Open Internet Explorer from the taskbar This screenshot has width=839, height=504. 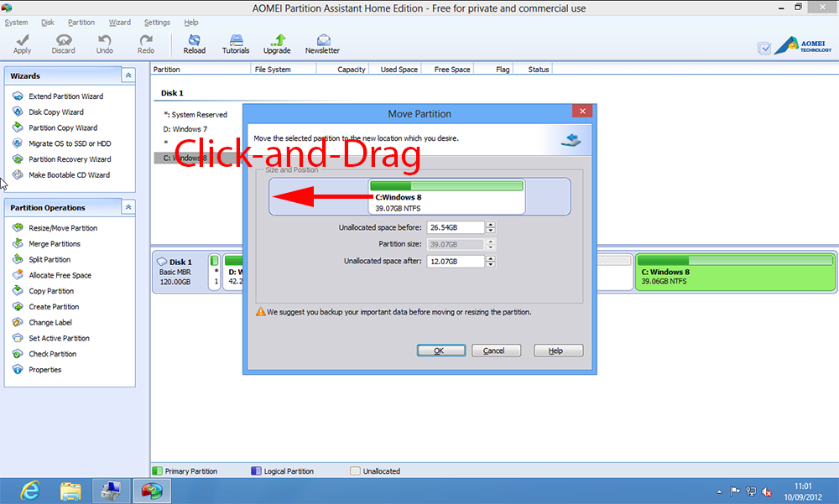point(30,491)
